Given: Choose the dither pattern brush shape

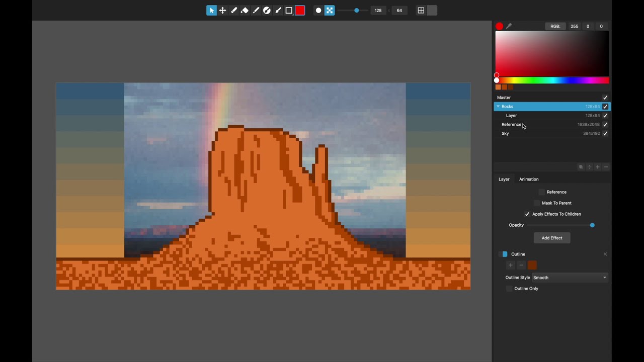Looking at the screenshot, I should (330, 10).
